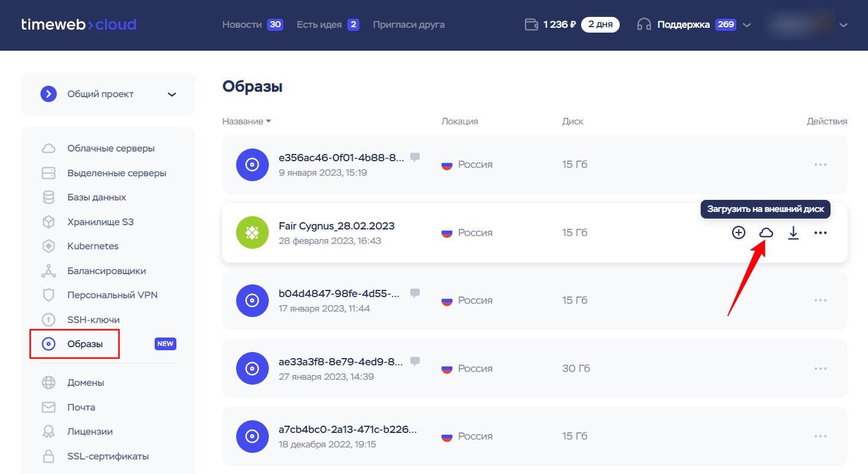
Task: Click the Пригласи друга link
Action: coord(408,25)
